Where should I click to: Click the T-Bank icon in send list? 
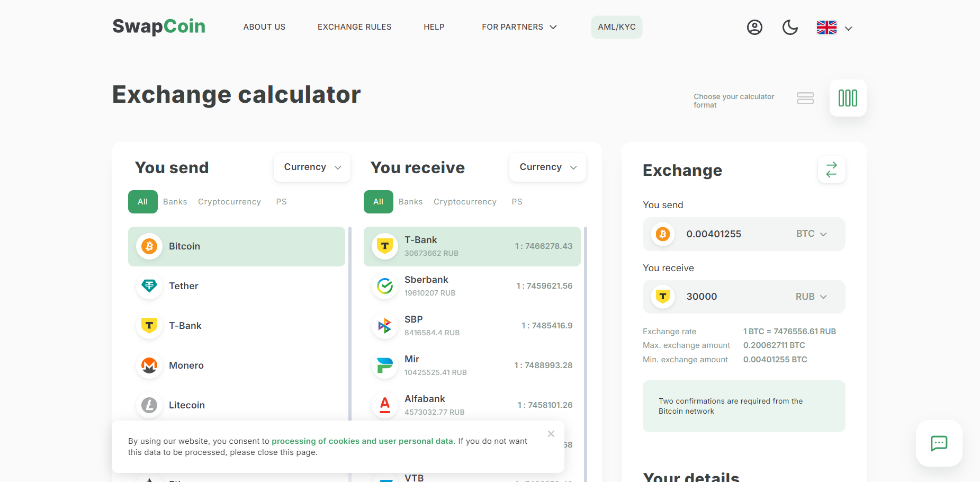tap(149, 326)
